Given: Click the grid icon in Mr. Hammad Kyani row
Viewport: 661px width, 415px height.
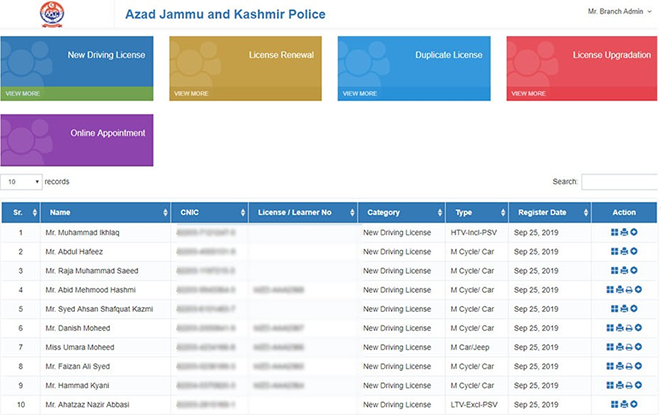Looking at the screenshot, I should (x=610, y=385).
